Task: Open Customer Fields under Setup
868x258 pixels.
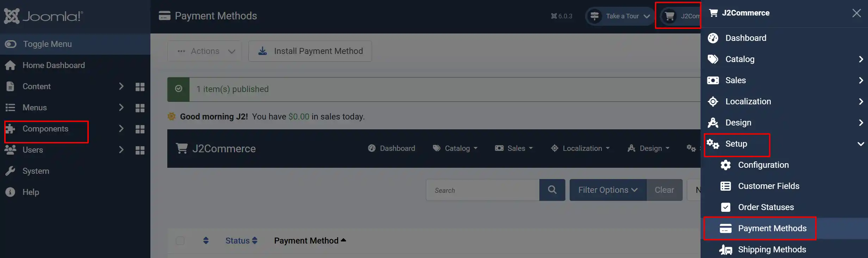Action: click(x=784, y=186)
